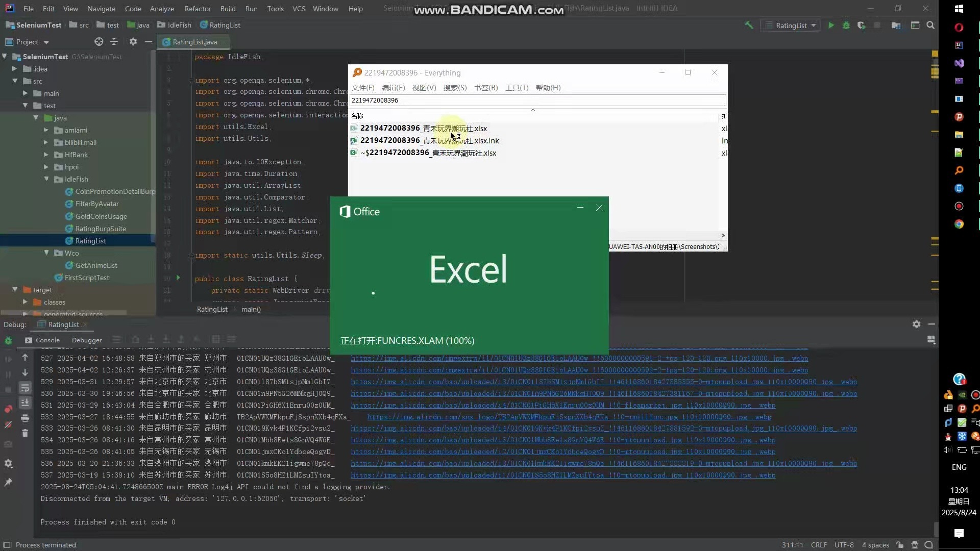Select RatingBurpSuite class in project tree
The height and width of the screenshot is (551, 980).
[x=101, y=229]
